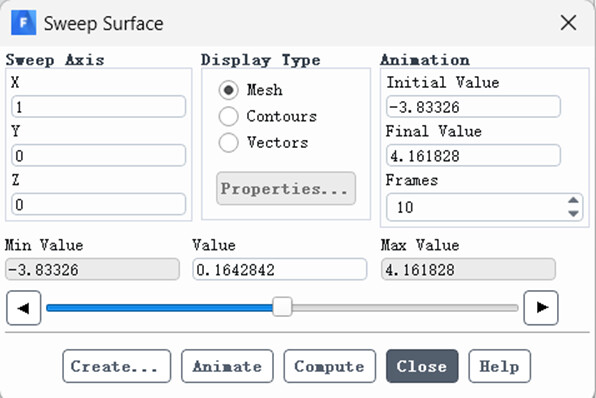The height and width of the screenshot is (398, 596).
Task: Click the Fluent application icon in title bar
Action: [24, 23]
